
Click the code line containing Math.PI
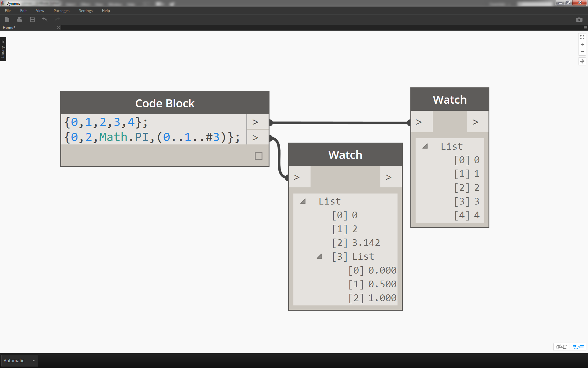coord(152,137)
